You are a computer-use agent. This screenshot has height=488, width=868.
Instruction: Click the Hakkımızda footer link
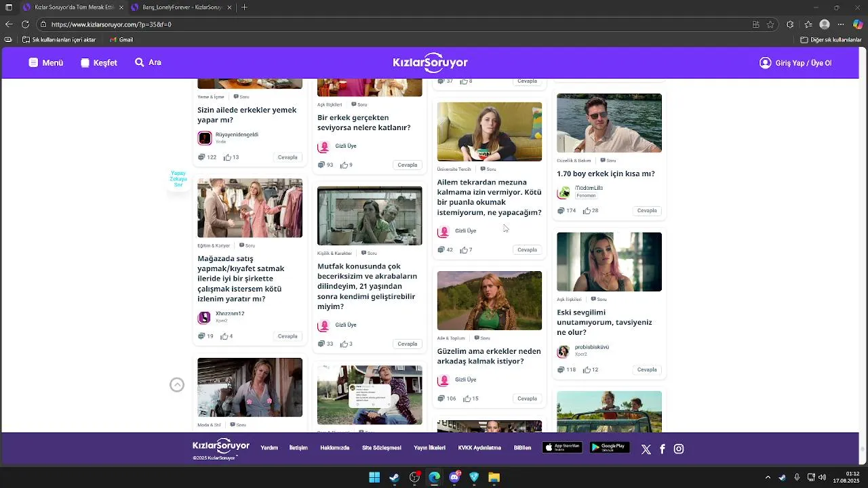pos(334,448)
